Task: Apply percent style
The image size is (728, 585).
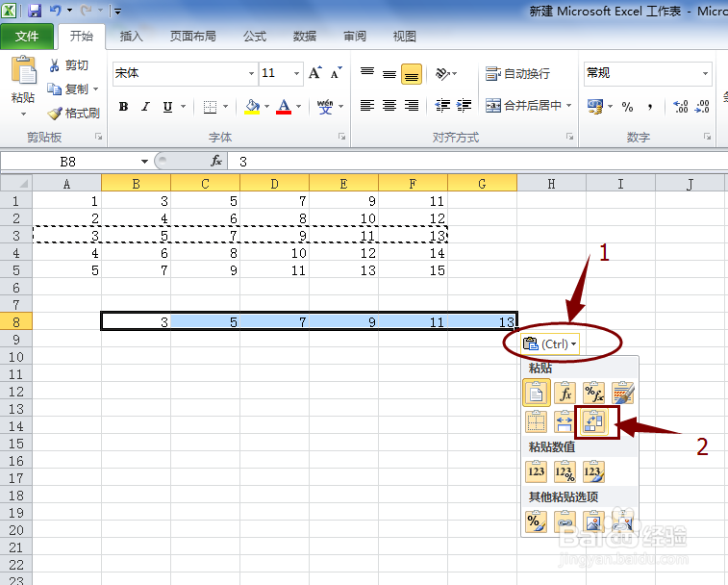Action: [x=627, y=107]
